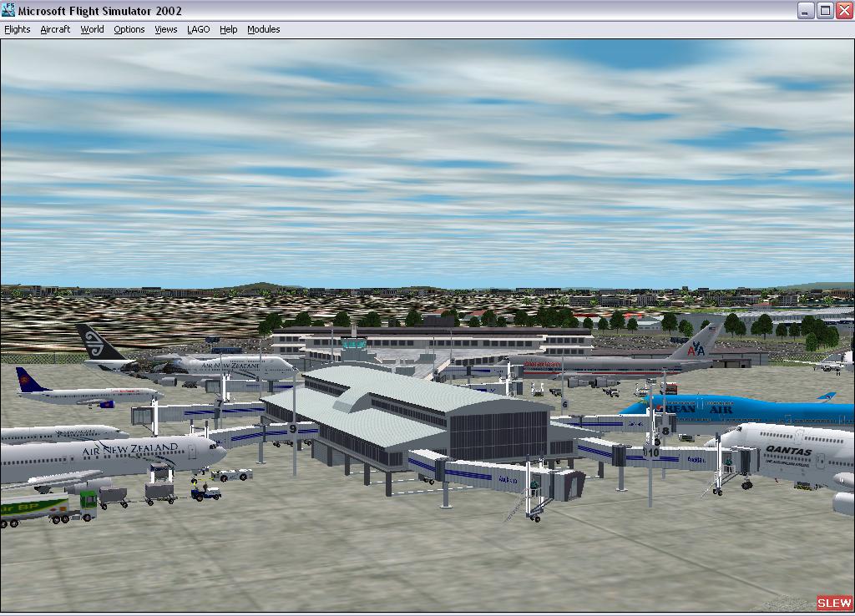Open the Options menu
This screenshot has width=855, height=616.
pyautogui.click(x=129, y=29)
